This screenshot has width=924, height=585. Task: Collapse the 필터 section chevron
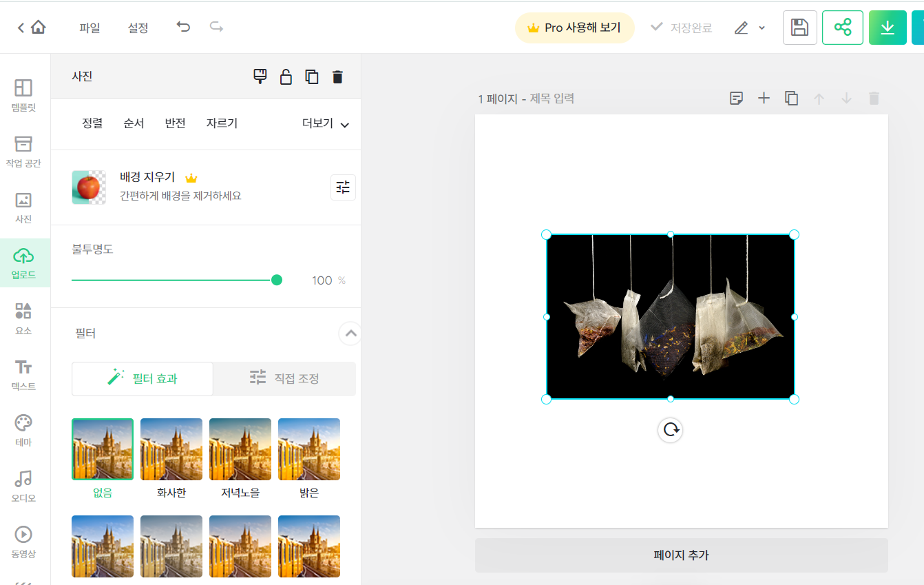[350, 333]
